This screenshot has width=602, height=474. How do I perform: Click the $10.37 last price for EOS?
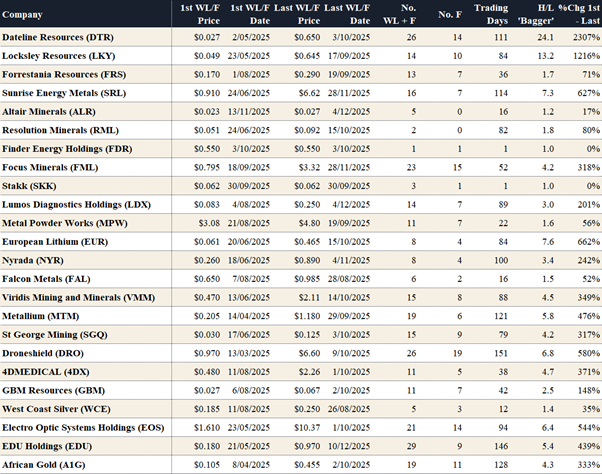304,426
